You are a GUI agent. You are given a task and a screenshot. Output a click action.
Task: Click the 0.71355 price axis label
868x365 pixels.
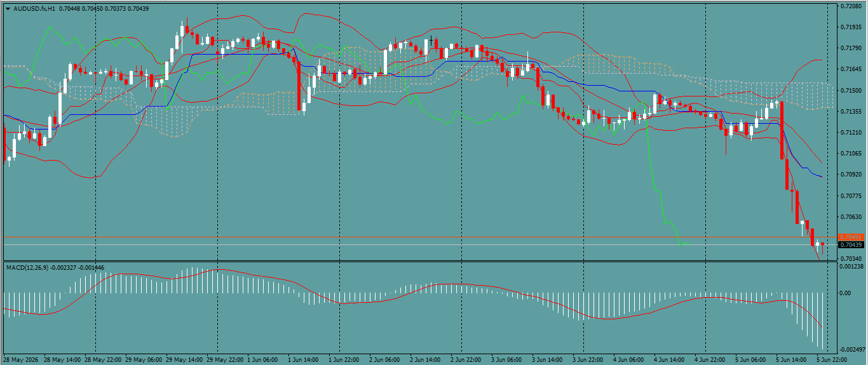pyautogui.click(x=851, y=111)
